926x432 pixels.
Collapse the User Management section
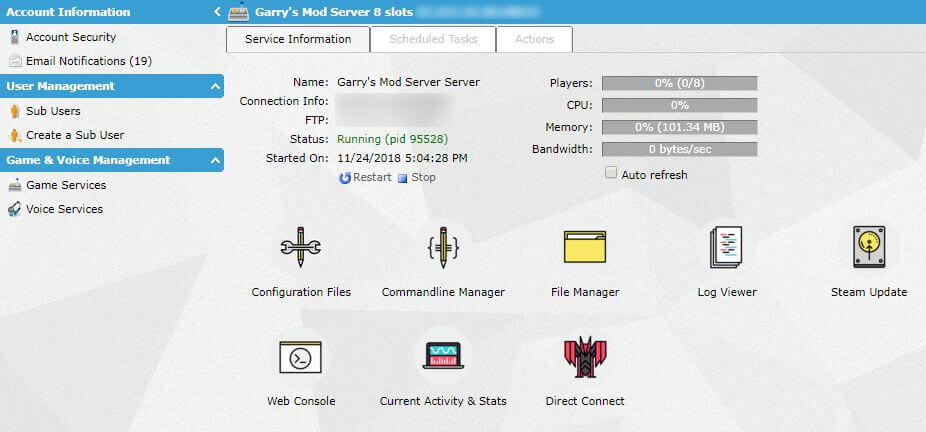[216, 87]
